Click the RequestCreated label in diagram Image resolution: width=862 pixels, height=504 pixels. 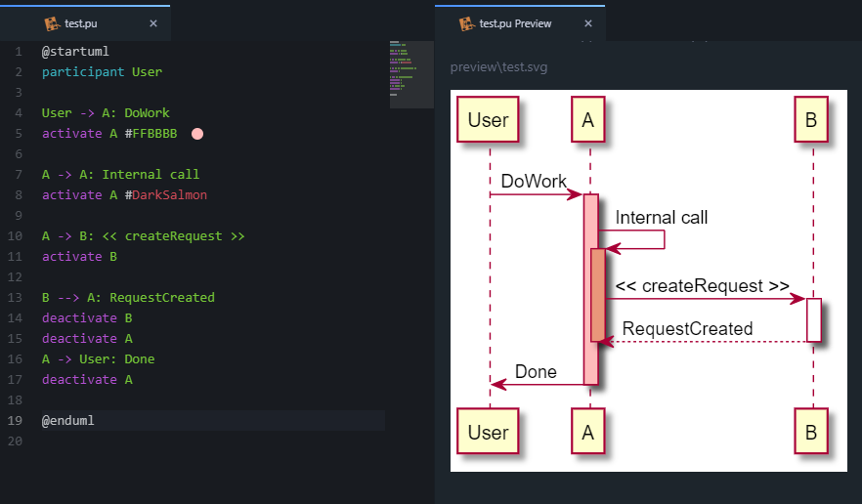687,328
